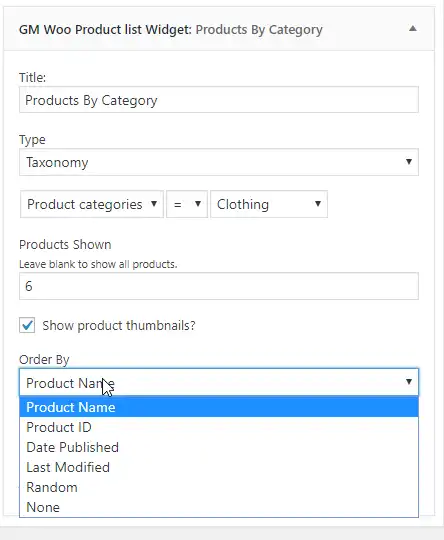This screenshot has height=540, width=444.
Task: Click the Products Shown number field
Action: (219, 286)
